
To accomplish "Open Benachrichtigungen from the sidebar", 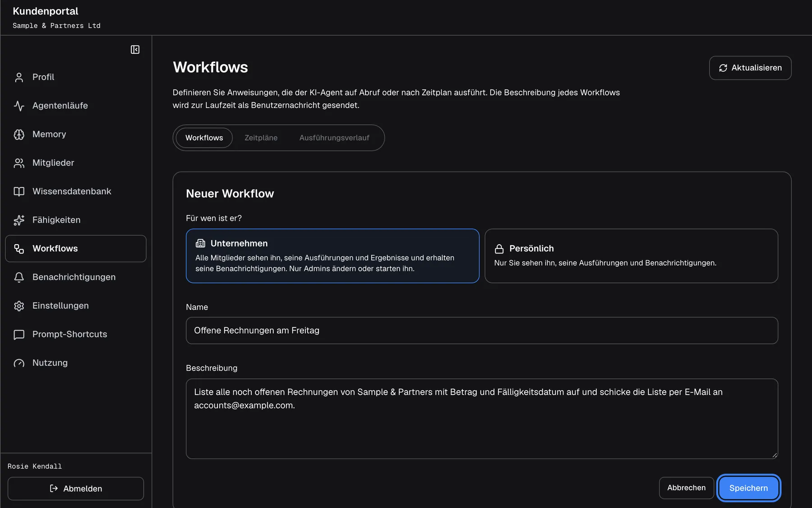I will click(x=76, y=277).
